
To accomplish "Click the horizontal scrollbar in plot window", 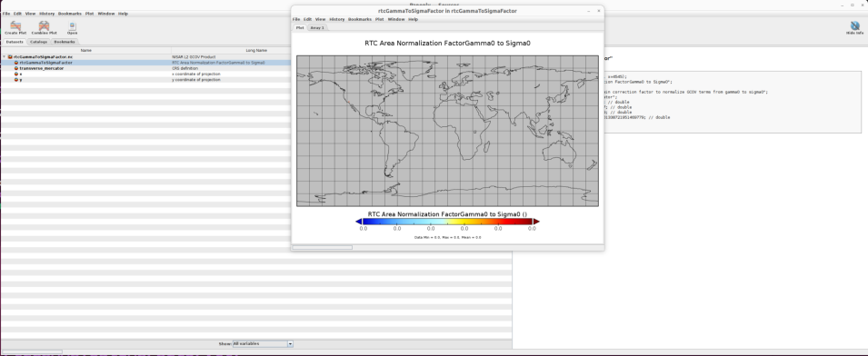I will (322, 247).
